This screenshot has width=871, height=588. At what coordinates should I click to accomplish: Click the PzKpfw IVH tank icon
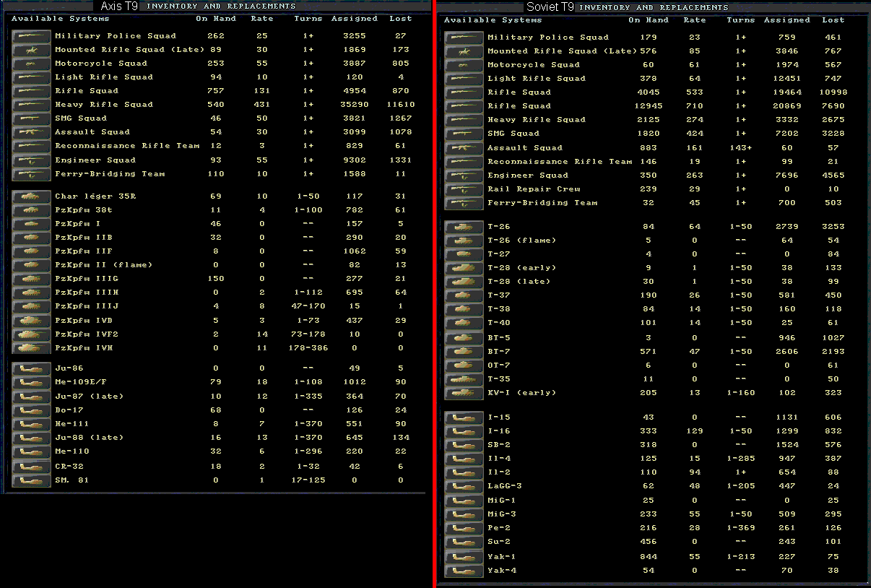click(x=31, y=348)
